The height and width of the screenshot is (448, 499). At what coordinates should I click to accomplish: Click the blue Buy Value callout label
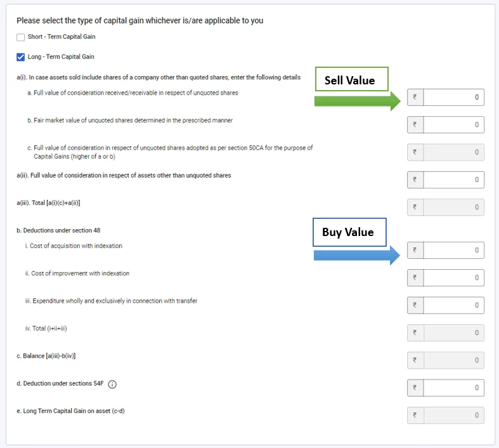point(348,232)
